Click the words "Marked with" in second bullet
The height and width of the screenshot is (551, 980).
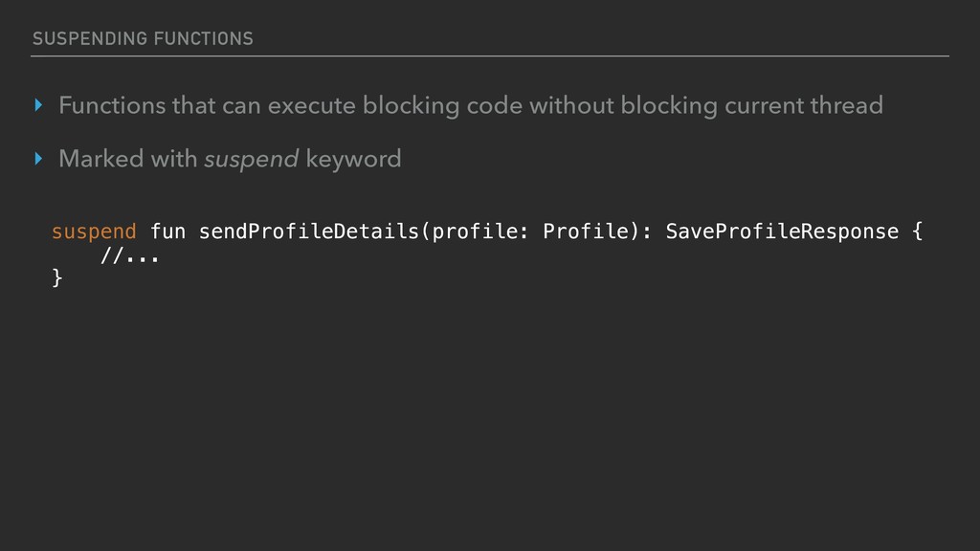128,160
